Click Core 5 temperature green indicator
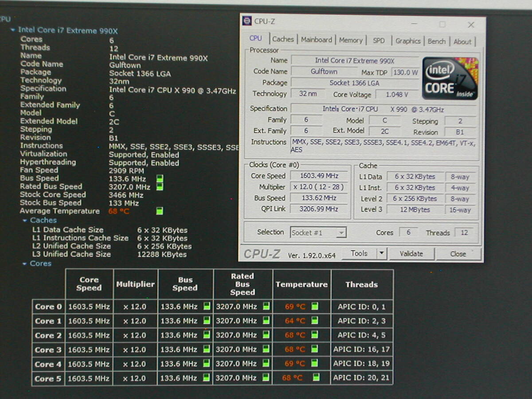The height and width of the screenshot is (399, 532). (x=316, y=378)
